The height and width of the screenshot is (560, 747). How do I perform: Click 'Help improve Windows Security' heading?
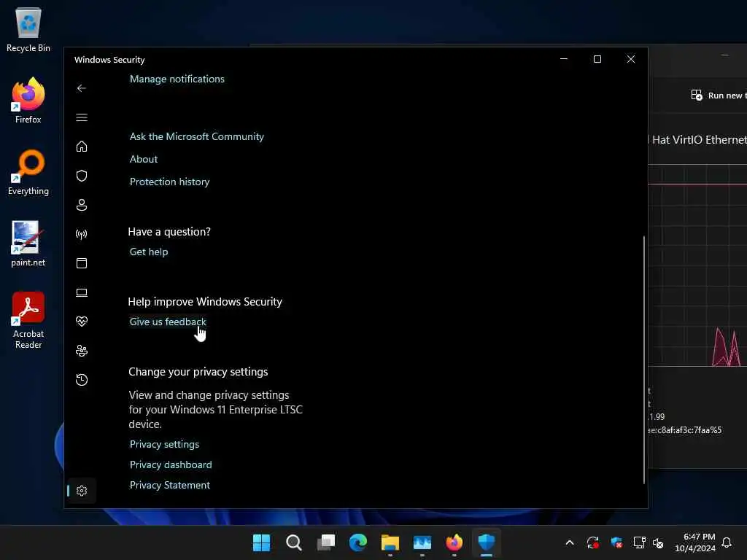point(205,302)
